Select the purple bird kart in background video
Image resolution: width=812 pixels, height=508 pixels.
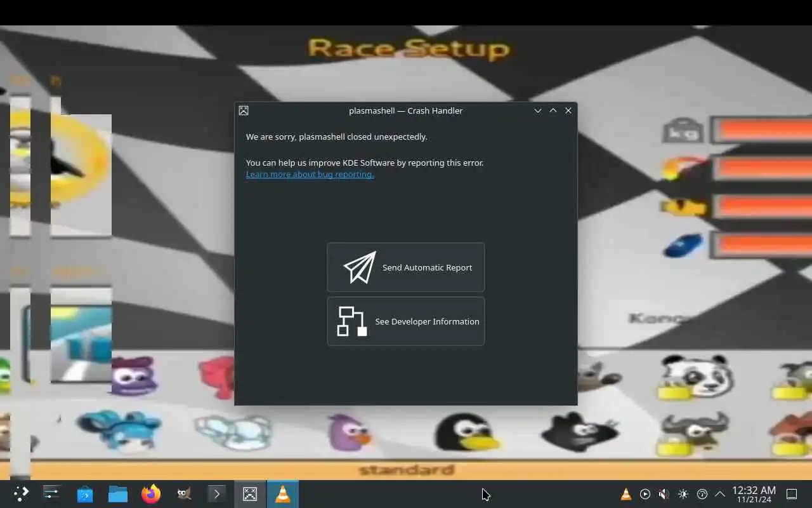(x=348, y=432)
